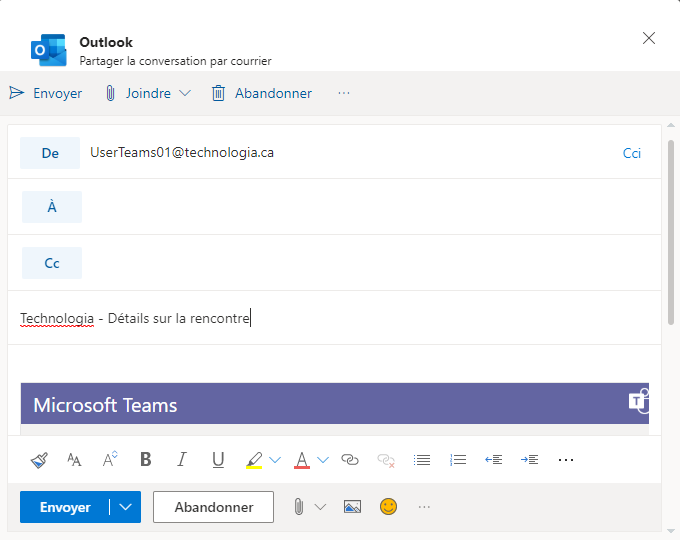This screenshot has height=540, width=680.
Task: Click the scrollbar up arrow
Action: 671,125
